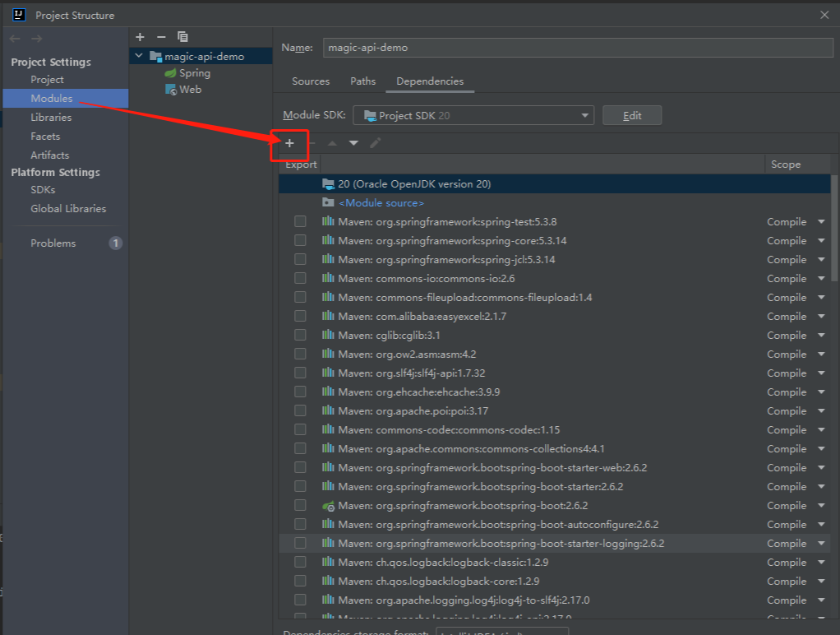Collapse the magic-api-demo module tree
This screenshot has width=840, height=635.
click(x=139, y=56)
